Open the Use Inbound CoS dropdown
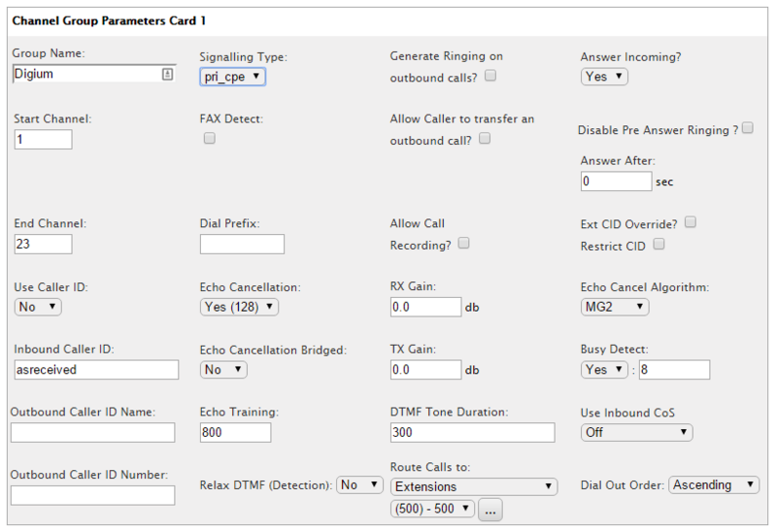Image resolution: width=777 pixels, height=532 pixels. 636,432
